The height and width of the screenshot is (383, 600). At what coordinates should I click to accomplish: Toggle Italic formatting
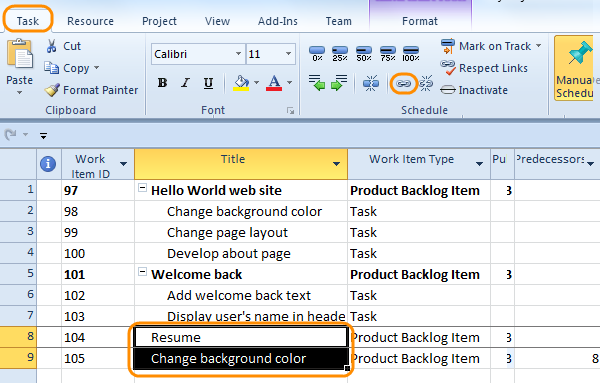coord(186,83)
